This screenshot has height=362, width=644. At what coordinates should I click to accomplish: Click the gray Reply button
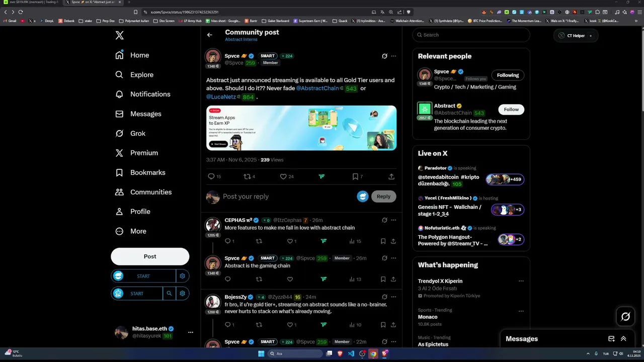point(383,197)
